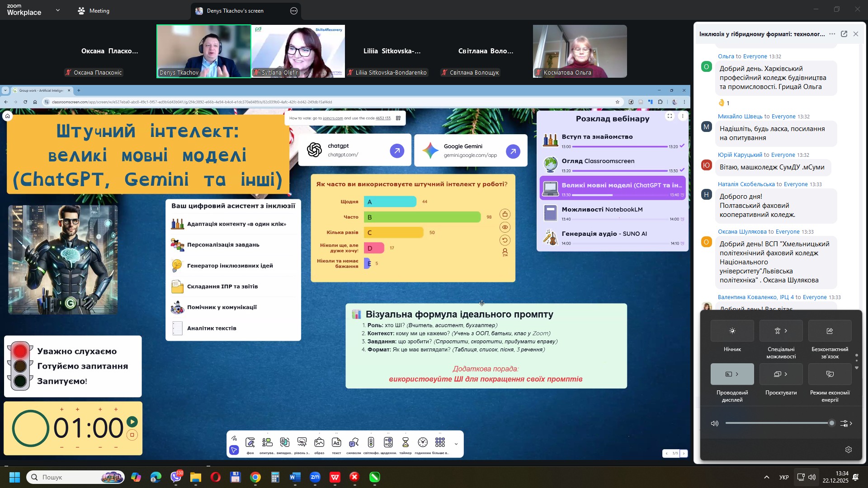
Task: Open the 'фон' background widget
Action: pos(250,445)
